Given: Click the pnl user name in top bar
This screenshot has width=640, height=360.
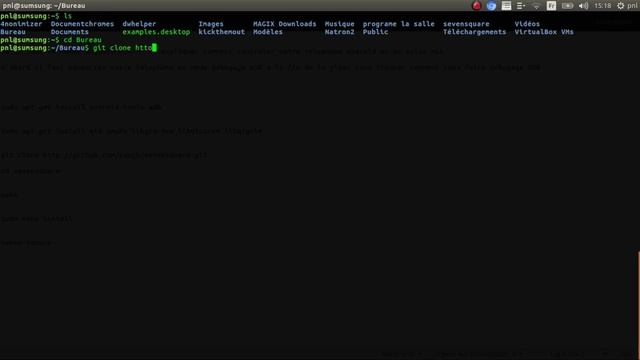Looking at the screenshot, I should (x=632, y=6).
